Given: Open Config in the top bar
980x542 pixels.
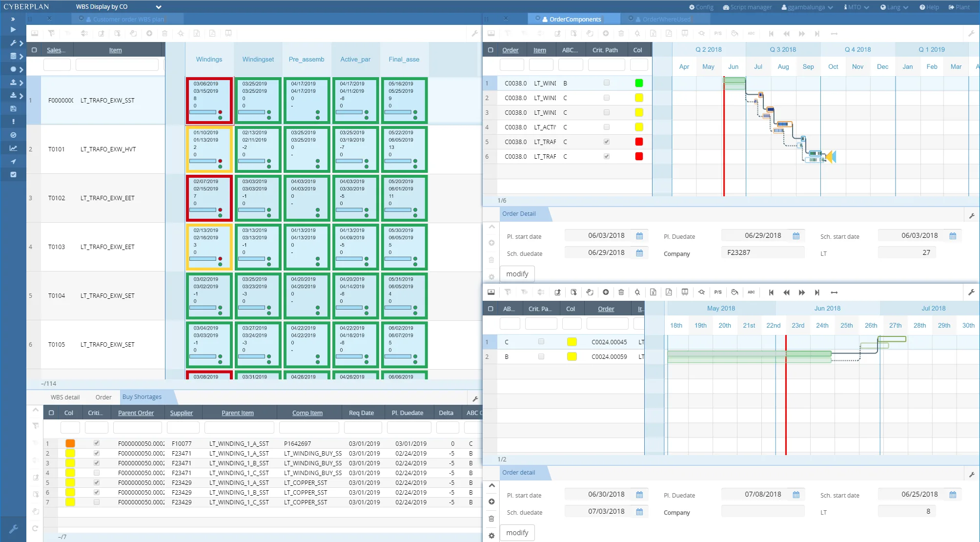Looking at the screenshot, I should [701, 7].
